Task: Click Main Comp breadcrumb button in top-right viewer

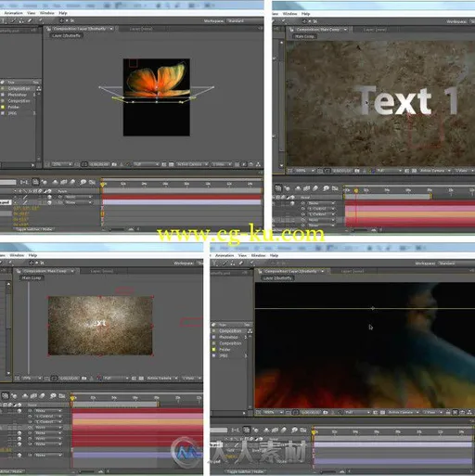Action: (304, 36)
